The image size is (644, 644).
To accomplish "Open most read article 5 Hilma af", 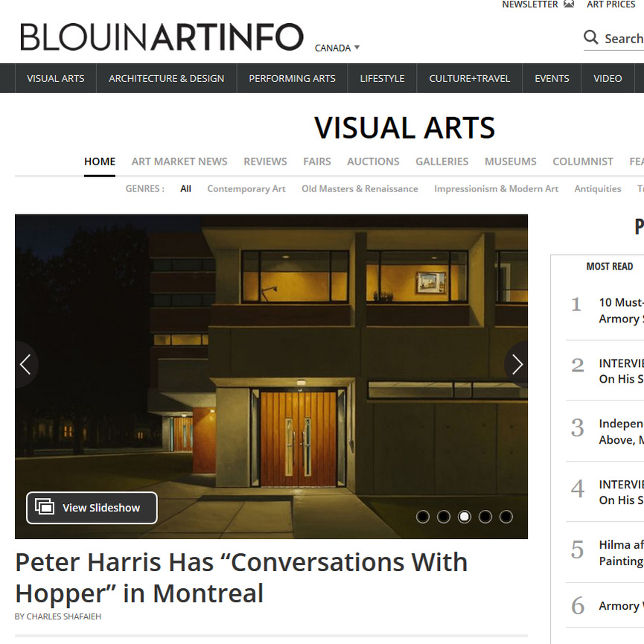I will [x=621, y=553].
